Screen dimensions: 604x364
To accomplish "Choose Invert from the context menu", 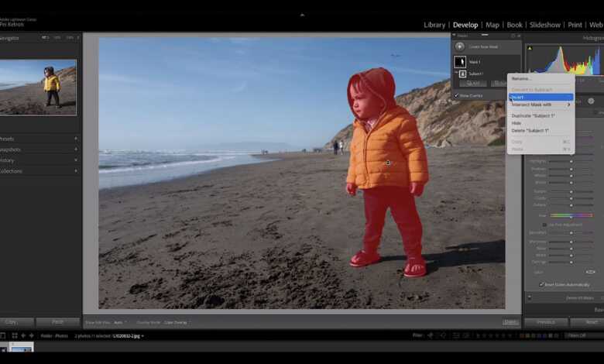I will (x=541, y=98).
